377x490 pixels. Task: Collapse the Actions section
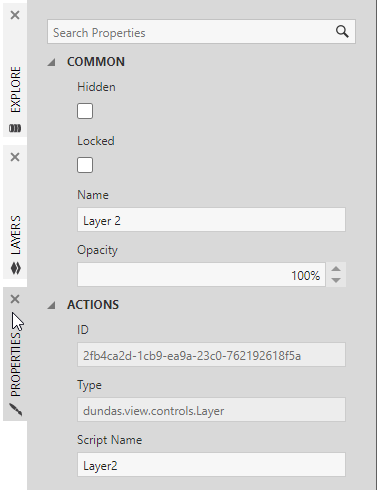point(51,305)
